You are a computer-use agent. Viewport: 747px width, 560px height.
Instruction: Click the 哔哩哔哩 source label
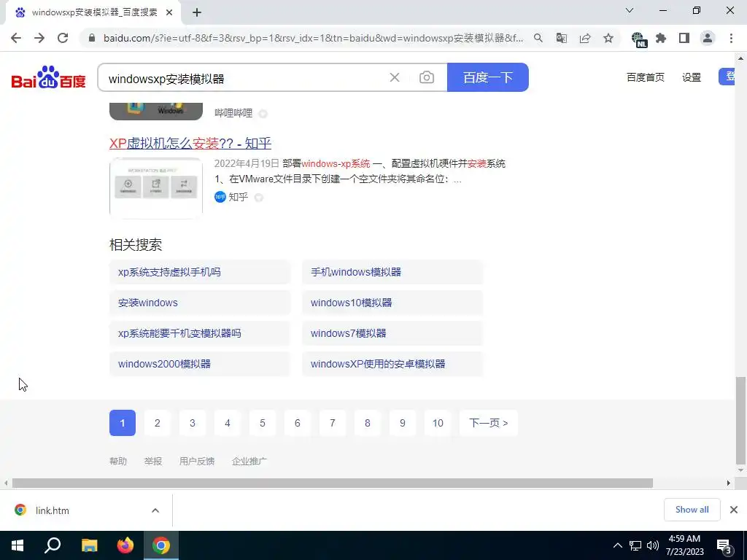tap(233, 113)
